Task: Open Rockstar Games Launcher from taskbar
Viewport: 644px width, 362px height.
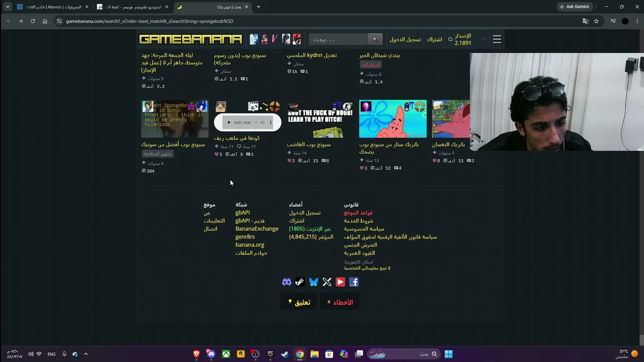Action: 240,354
